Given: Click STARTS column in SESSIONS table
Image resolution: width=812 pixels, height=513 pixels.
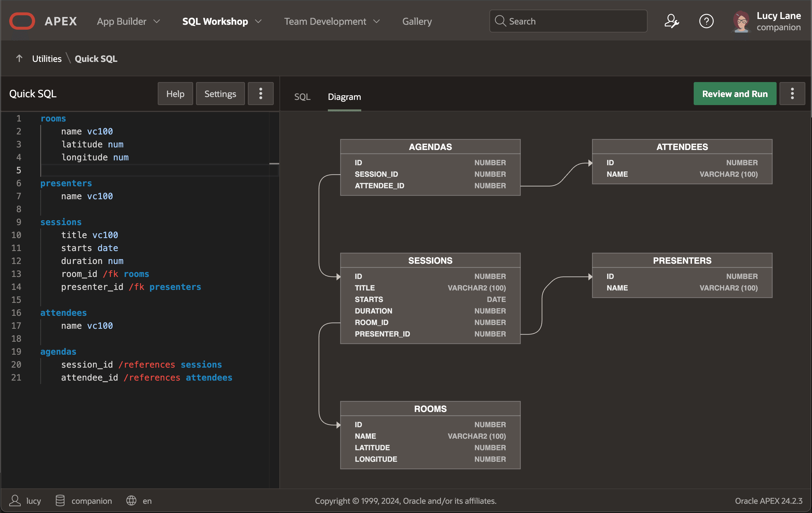Looking at the screenshot, I should coord(430,299).
